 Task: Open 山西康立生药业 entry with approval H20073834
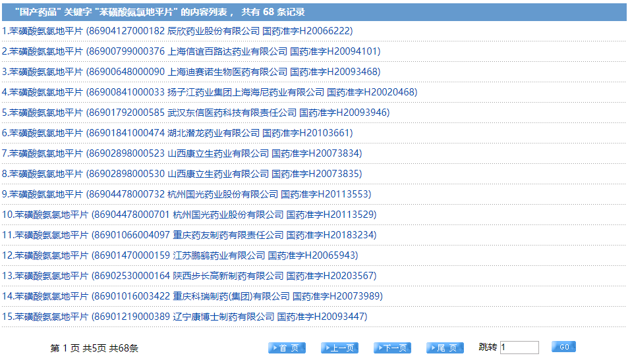pyautogui.click(x=181, y=153)
